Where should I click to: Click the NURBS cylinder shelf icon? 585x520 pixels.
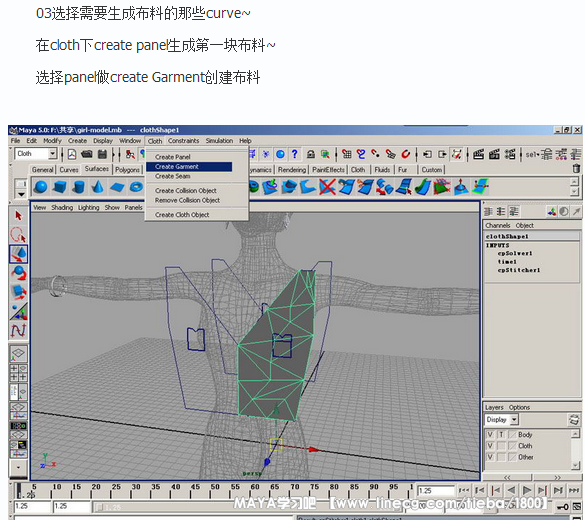79,187
